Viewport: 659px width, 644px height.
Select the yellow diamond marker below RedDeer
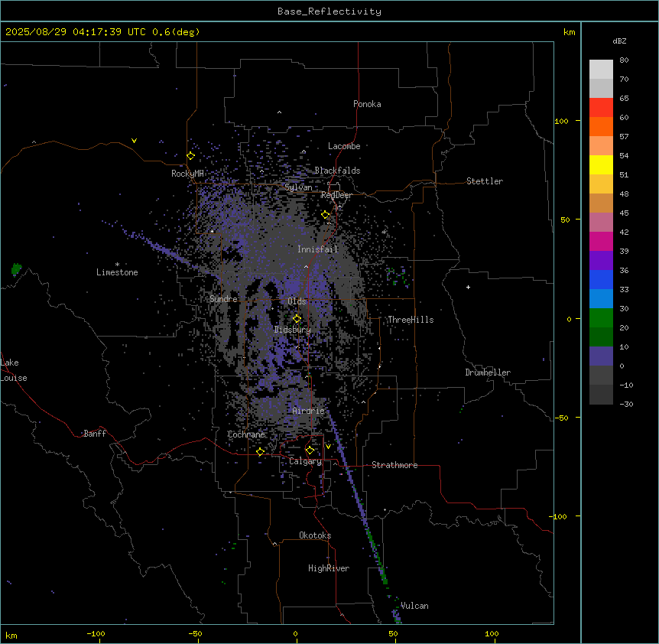coord(326,215)
